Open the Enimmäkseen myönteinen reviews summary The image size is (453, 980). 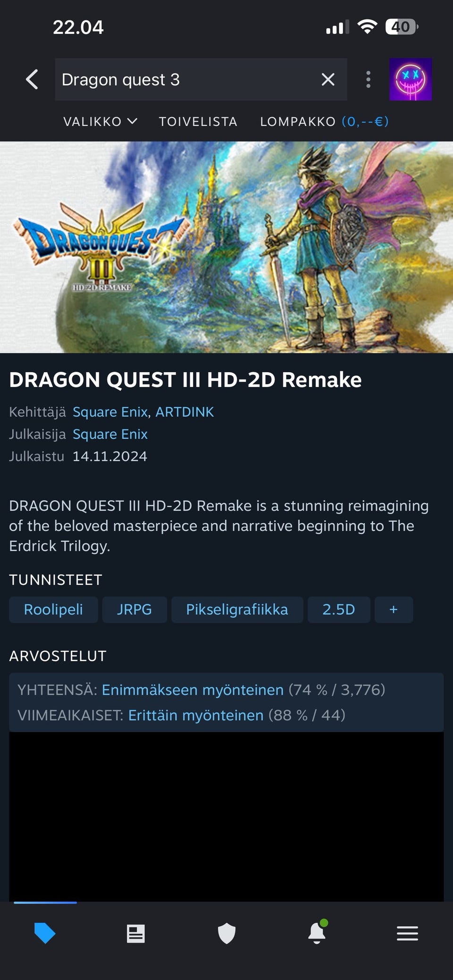tap(193, 690)
